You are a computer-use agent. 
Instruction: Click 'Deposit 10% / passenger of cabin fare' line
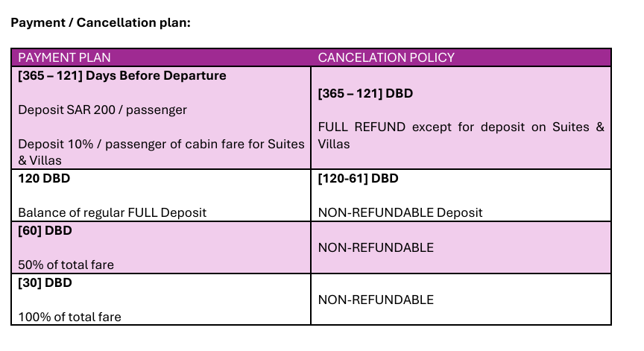[x=161, y=144]
